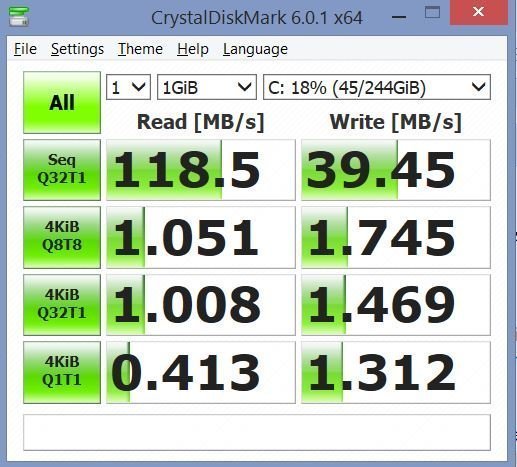The image size is (517, 467).
Task: Click the Seq write result 39.45
Action: click(x=396, y=170)
